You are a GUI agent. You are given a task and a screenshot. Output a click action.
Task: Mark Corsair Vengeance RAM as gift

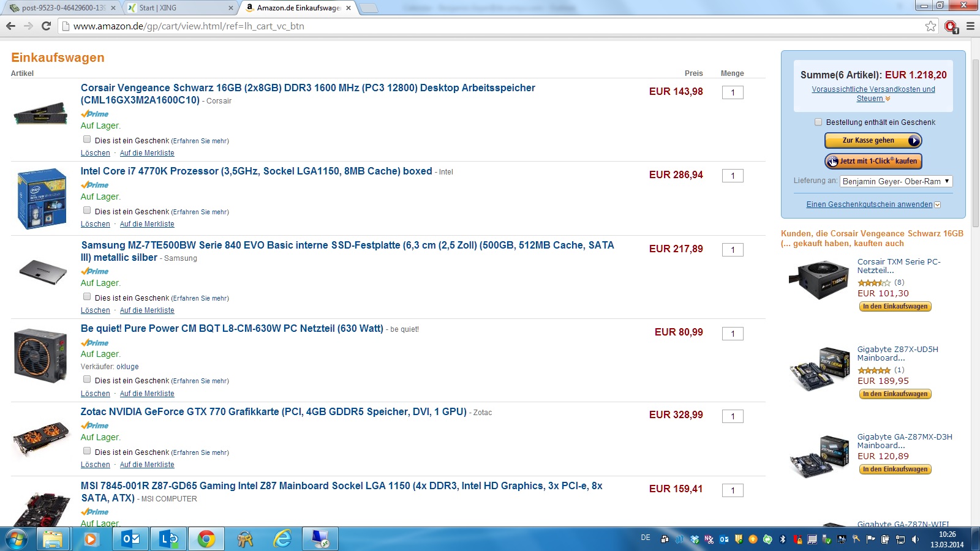click(x=87, y=140)
